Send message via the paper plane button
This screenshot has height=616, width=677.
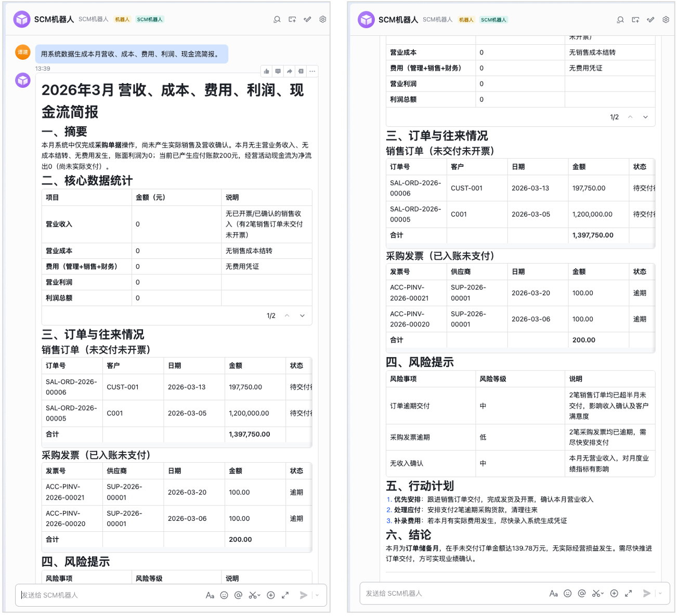tap(304, 595)
